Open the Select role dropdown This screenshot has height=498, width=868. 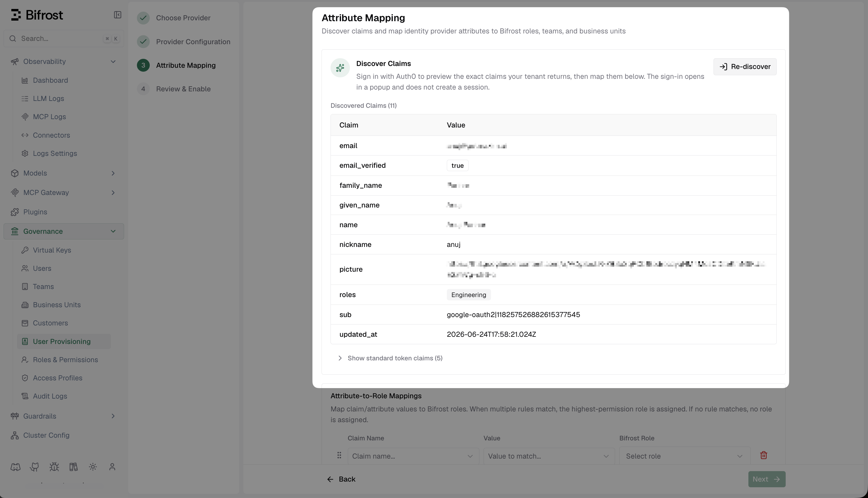tap(685, 456)
